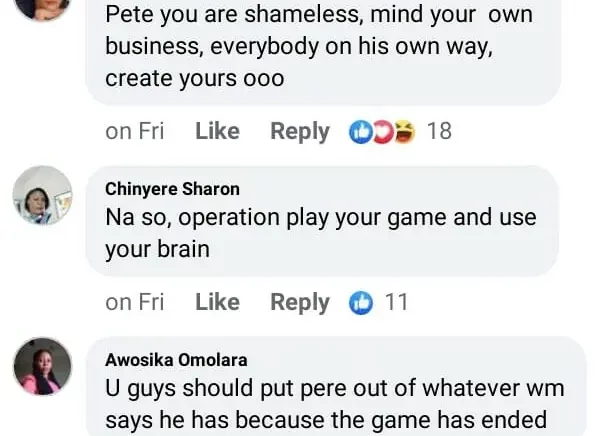Open the Chinyere Sharon name link
600x436 pixels.
pyautogui.click(x=172, y=189)
